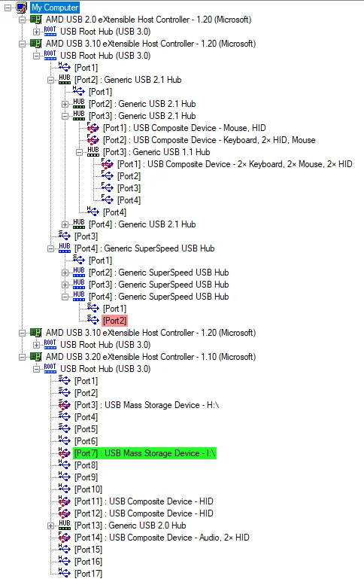364x588 pixels.
Task: Collapse the Port3 Generic USB 2.1 Hub node
Action: pyautogui.click(x=65, y=116)
